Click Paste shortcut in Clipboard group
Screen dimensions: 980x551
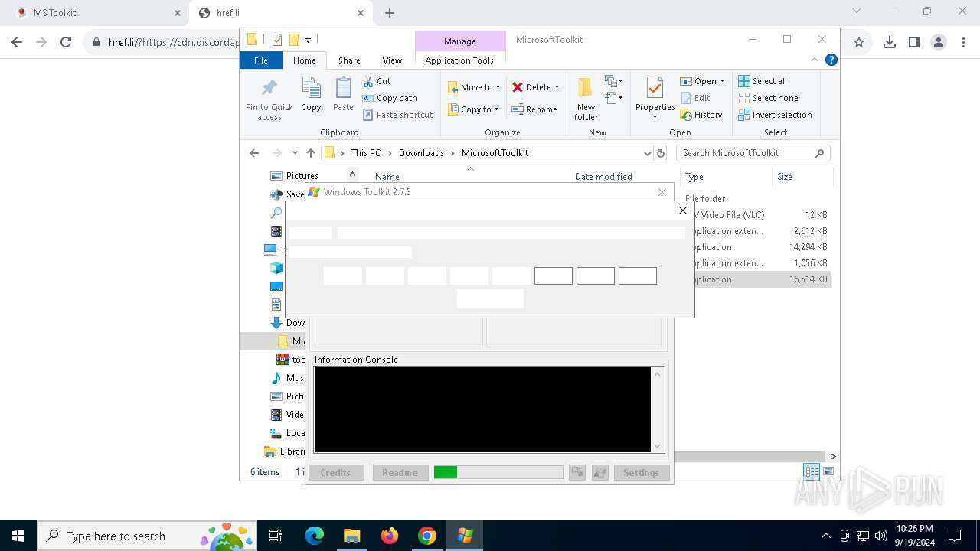pyautogui.click(x=397, y=115)
